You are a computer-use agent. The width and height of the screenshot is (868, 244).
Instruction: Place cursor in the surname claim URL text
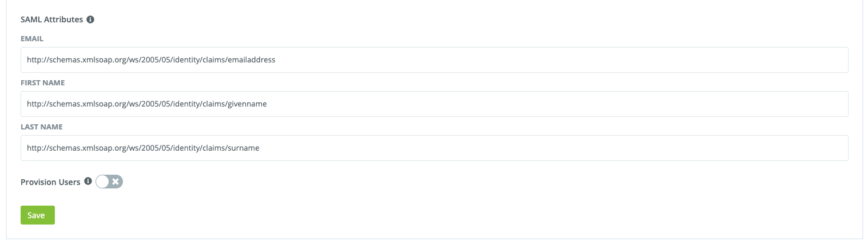pyautogui.click(x=143, y=148)
